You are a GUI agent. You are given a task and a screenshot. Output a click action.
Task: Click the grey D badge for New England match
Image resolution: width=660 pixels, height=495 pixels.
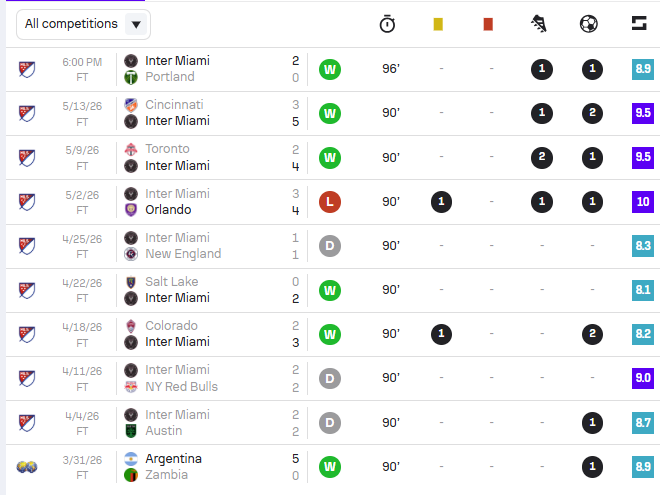tap(330, 246)
